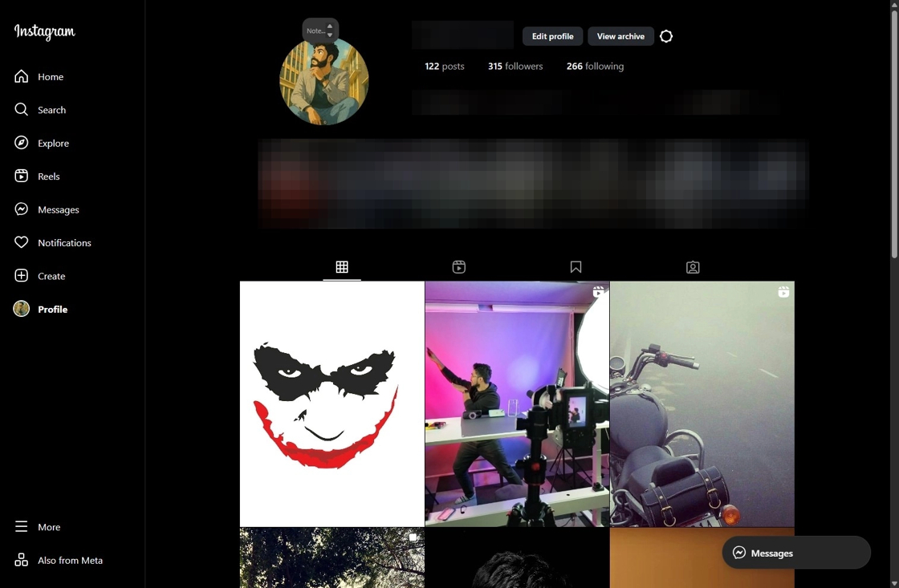Click the Edit profile button
The image size is (899, 588).
coord(553,36)
